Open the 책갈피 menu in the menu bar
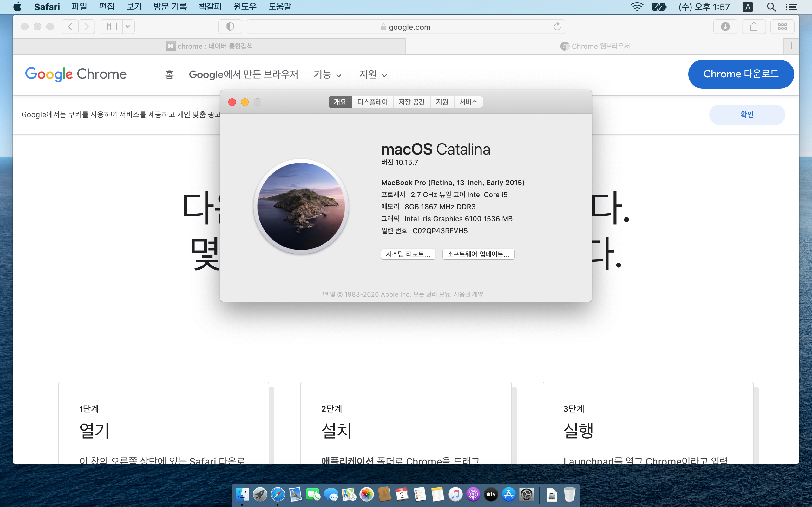812x507 pixels. tap(210, 7)
